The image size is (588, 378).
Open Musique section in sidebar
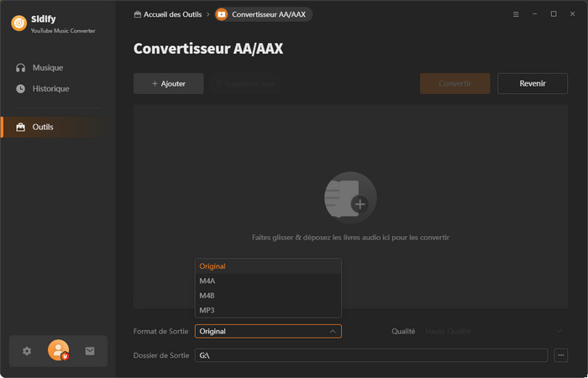(48, 67)
